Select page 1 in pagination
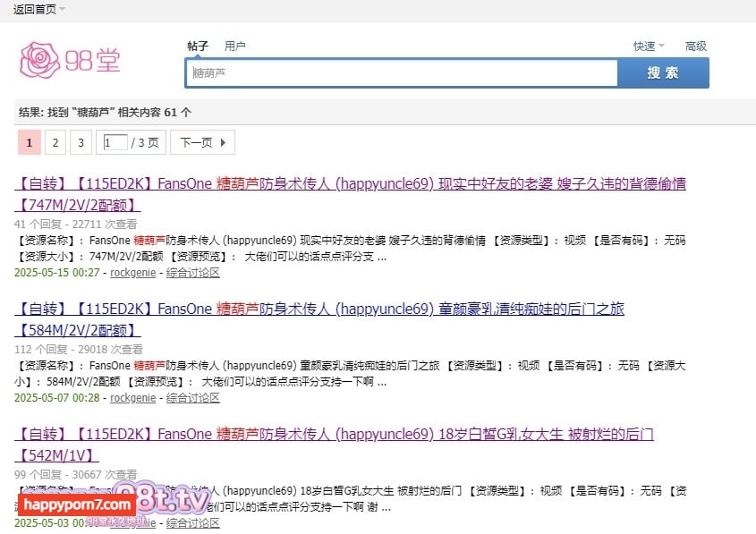This screenshot has width=756, height=534. coord(29,142)
